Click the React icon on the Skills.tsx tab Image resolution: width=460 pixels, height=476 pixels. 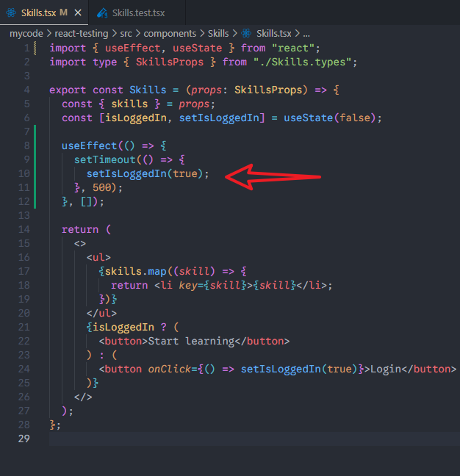click(x=11, y=13)
